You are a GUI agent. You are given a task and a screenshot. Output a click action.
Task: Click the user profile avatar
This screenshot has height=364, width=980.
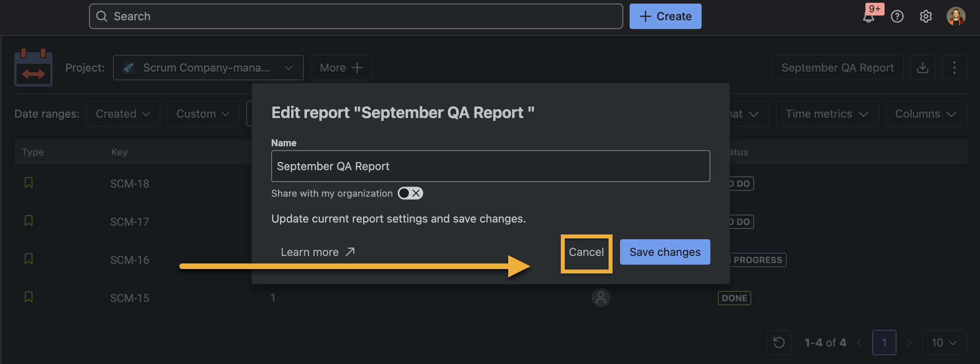(x=955, y=17)
